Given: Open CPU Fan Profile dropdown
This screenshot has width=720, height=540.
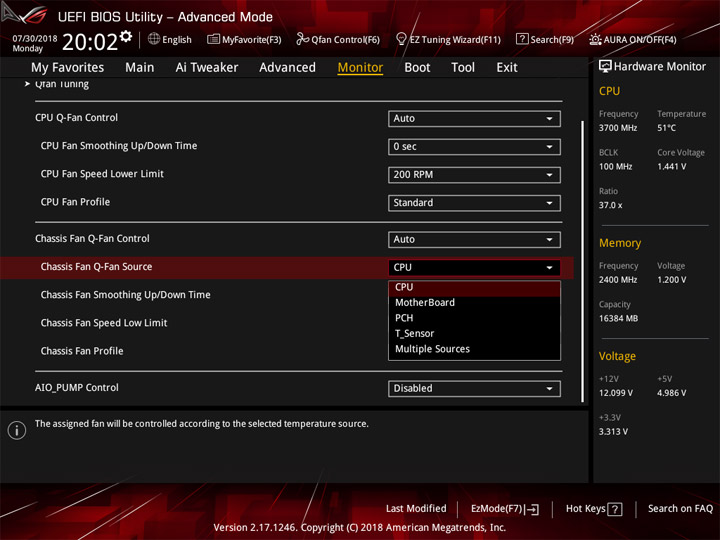Looking at the screenshot, I should click(474, 202).
